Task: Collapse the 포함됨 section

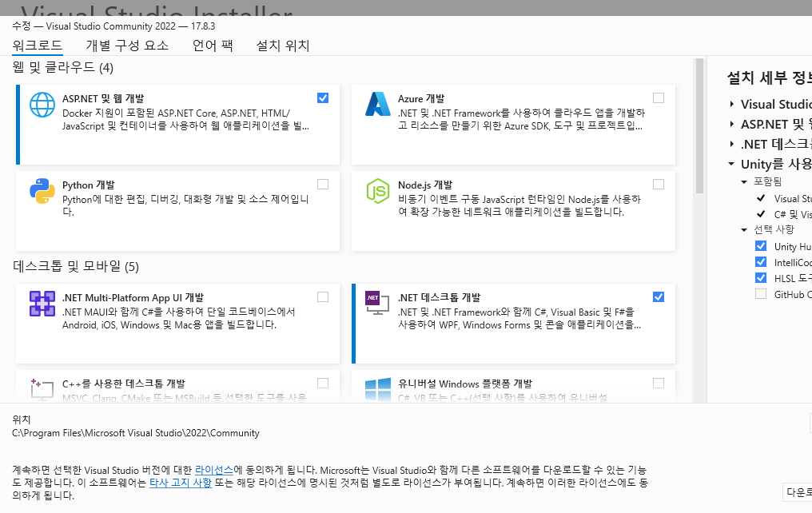Action: (744, 181)
